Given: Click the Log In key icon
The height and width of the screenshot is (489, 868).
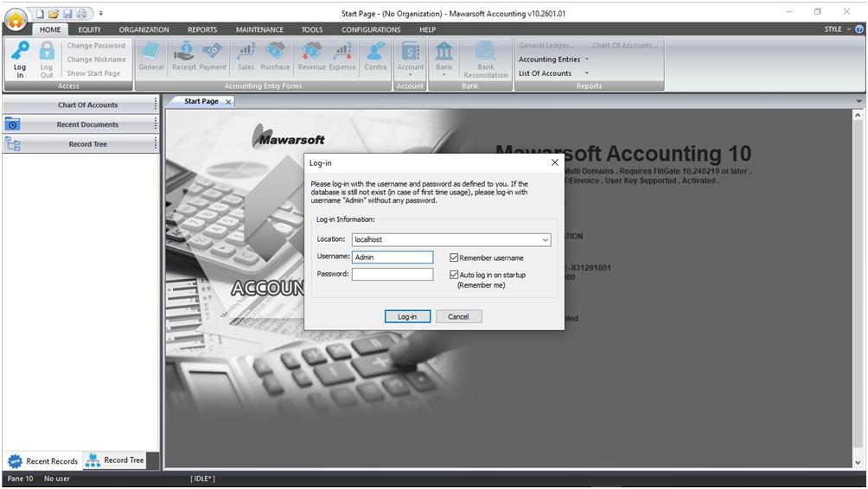Looking at the screenshot, I should click(20, 54).
